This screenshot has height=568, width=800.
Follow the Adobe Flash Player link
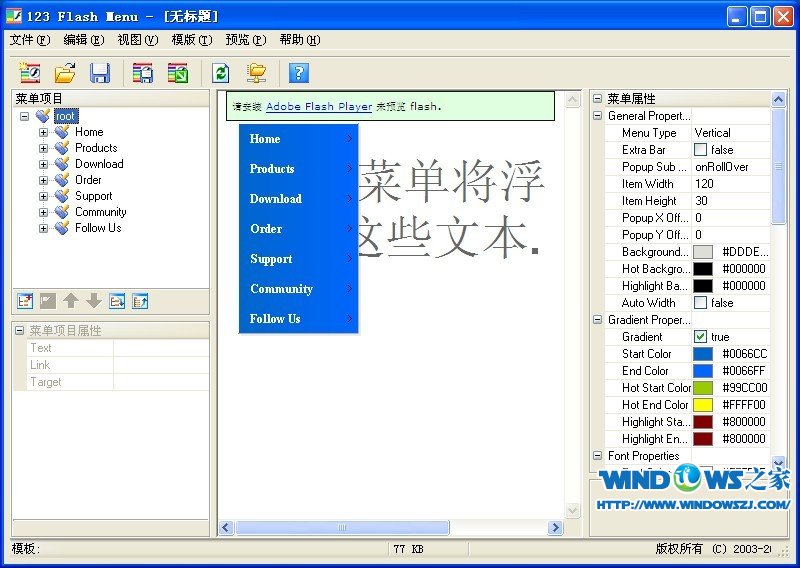318,106
